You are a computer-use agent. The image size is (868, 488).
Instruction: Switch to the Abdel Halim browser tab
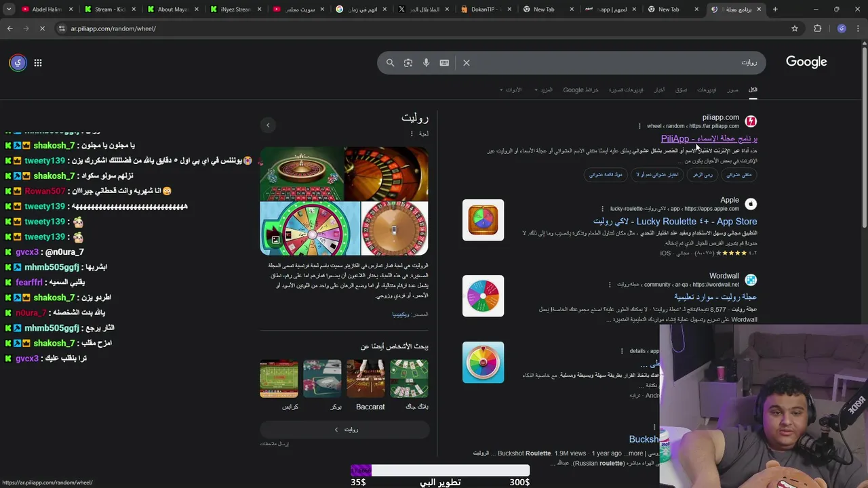46,9
